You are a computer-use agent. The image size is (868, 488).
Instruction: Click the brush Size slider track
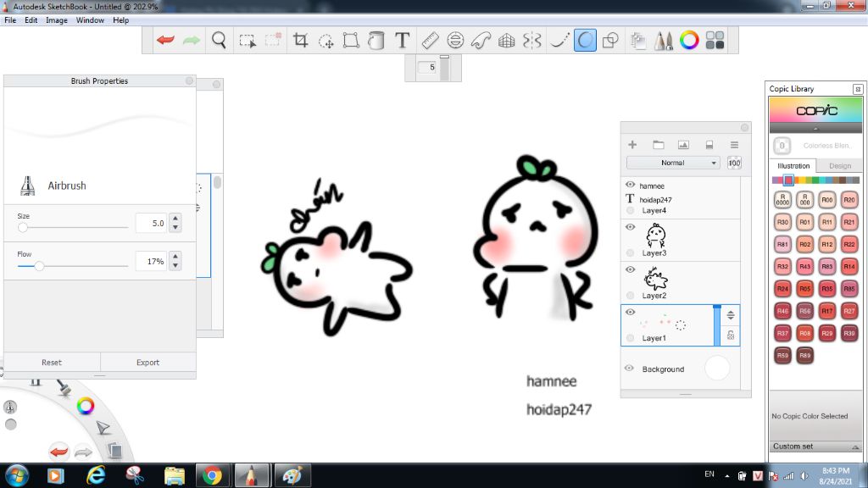coord(73,227)
